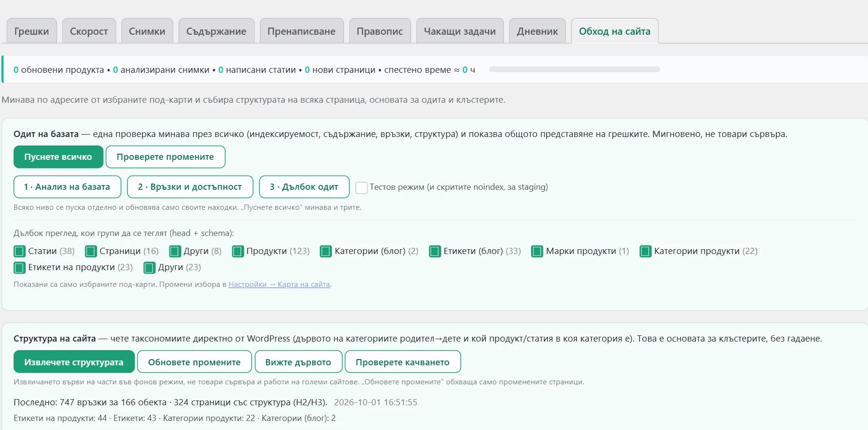Click 'Етикети на продукти: 44' summary text
868x430 pixels.
click(60, 418)
